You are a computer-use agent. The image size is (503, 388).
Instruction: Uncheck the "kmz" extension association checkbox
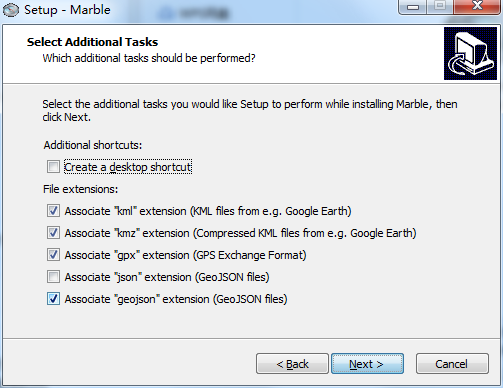coord(53,233)
